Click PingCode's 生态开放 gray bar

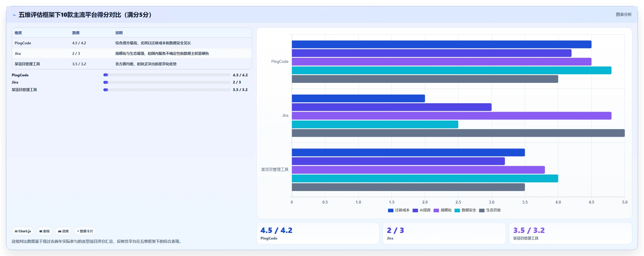[425, 79]
